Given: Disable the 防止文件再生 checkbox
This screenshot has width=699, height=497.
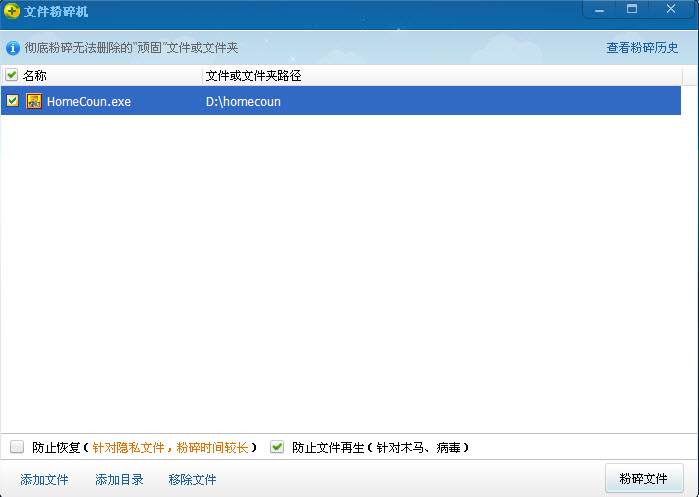Looking at the screenshot, I should (277, 447).
